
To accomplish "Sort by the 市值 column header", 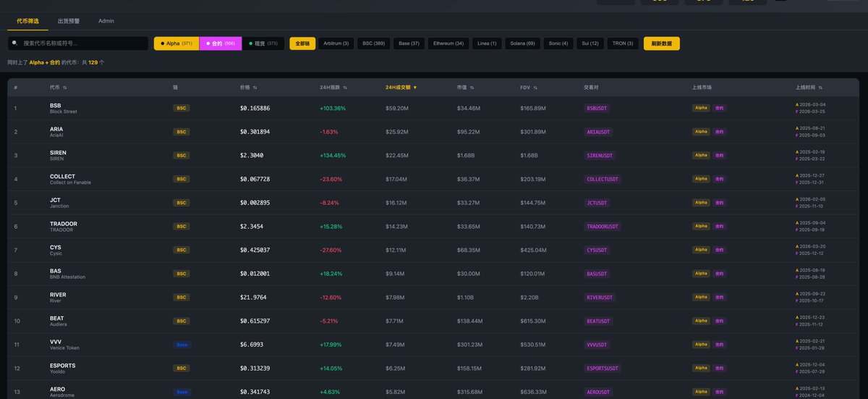I will tap(466, 87).
